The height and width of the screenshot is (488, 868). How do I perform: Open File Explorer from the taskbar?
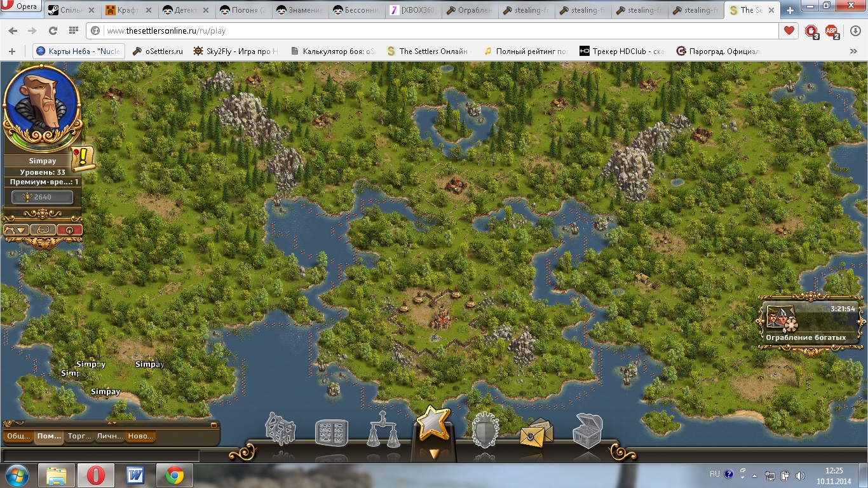[x=56, y=475]
